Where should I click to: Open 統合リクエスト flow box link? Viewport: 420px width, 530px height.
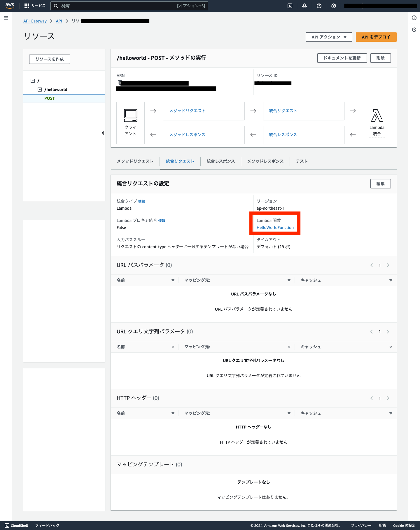coord(283,111)
